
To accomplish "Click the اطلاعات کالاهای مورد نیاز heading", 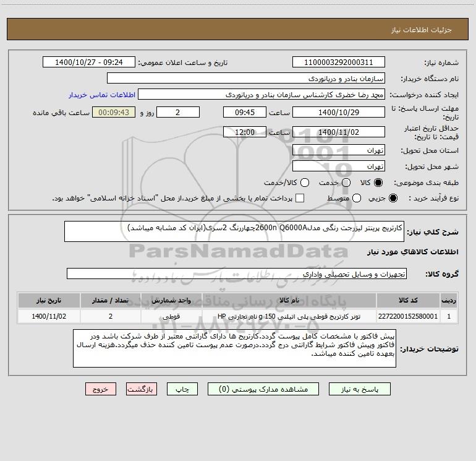I will [413, 252].
